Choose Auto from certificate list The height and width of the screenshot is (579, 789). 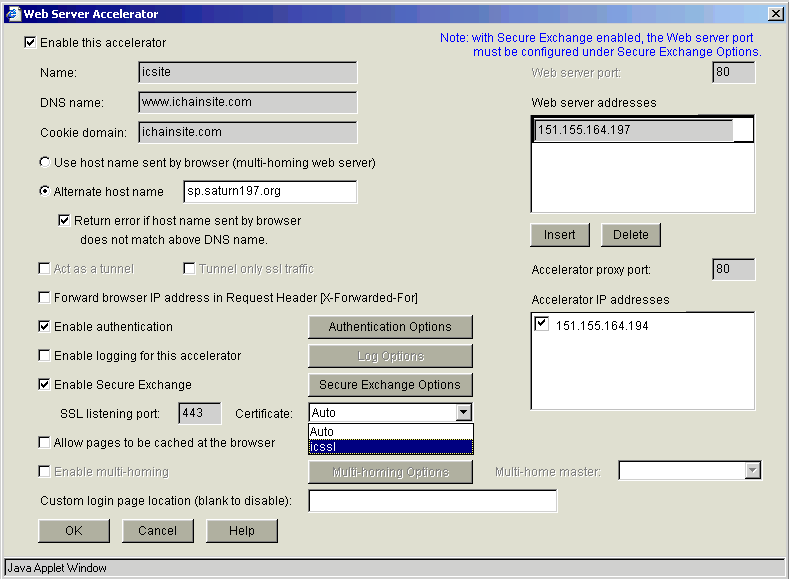(x=390, y=432)
